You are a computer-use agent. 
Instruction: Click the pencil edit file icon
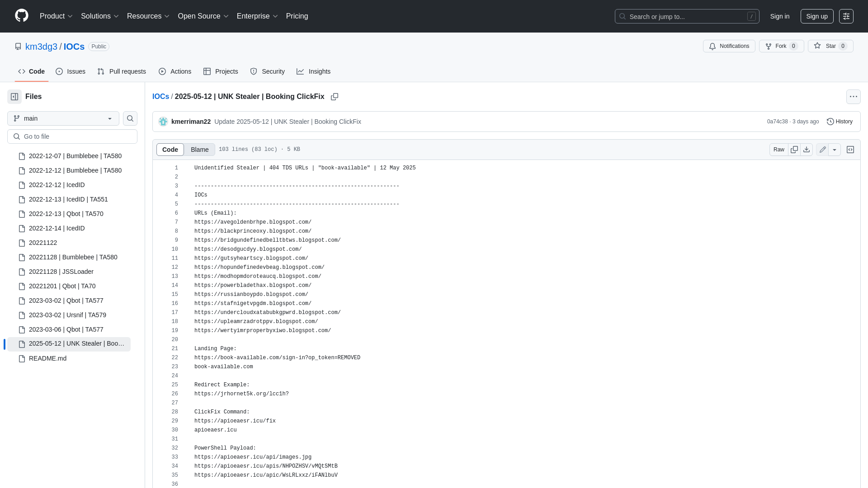pos(822,150)
